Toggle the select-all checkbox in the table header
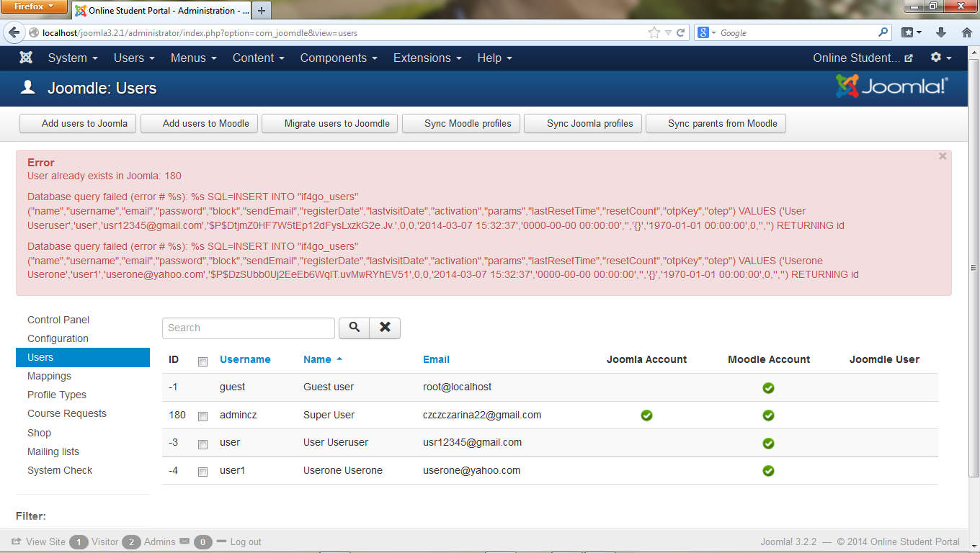980x553 pixels. point(202,361)
